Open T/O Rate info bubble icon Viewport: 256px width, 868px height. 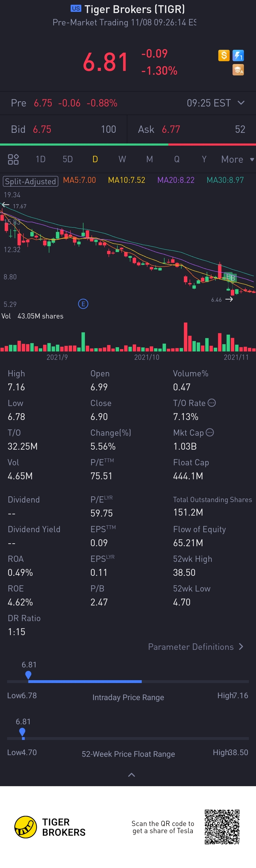(211, 403)
